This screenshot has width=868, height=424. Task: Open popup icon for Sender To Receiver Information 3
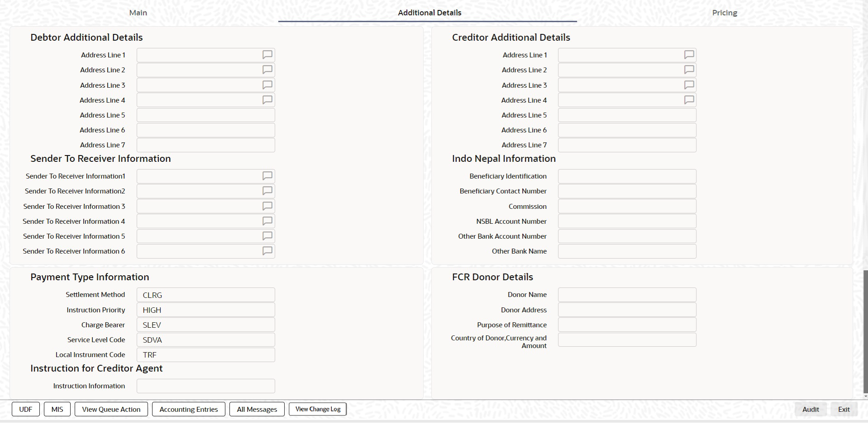tap(267, 206)
